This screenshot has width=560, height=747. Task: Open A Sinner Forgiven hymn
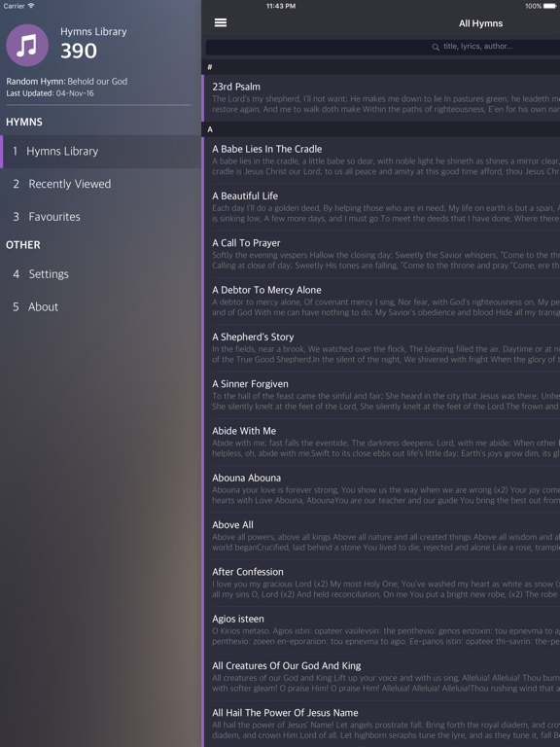tap(381, 396)
